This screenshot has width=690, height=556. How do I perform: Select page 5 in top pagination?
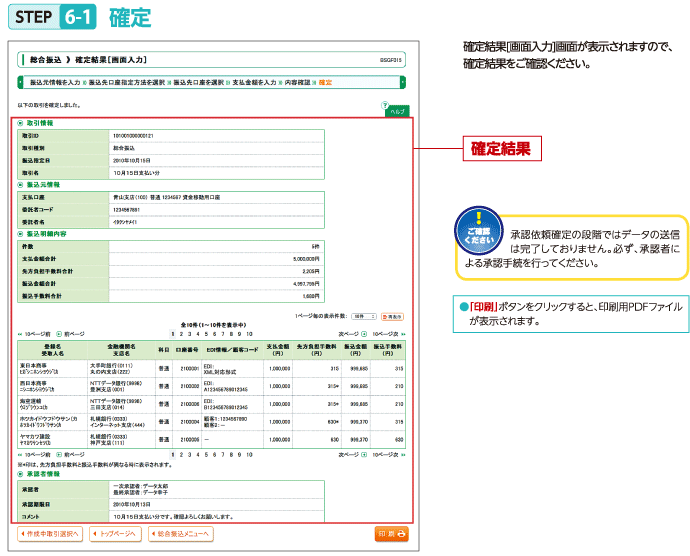pyautogui.click(x=206, y=334)
